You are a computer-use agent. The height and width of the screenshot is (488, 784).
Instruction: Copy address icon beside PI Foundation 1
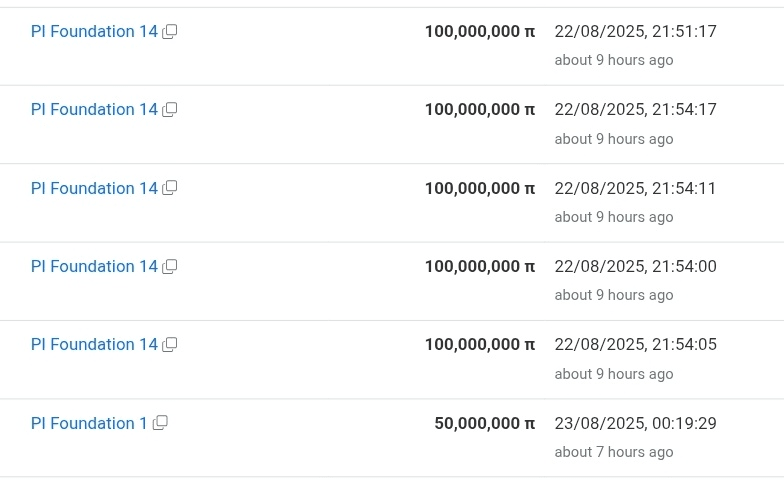(x=160, y=423)
